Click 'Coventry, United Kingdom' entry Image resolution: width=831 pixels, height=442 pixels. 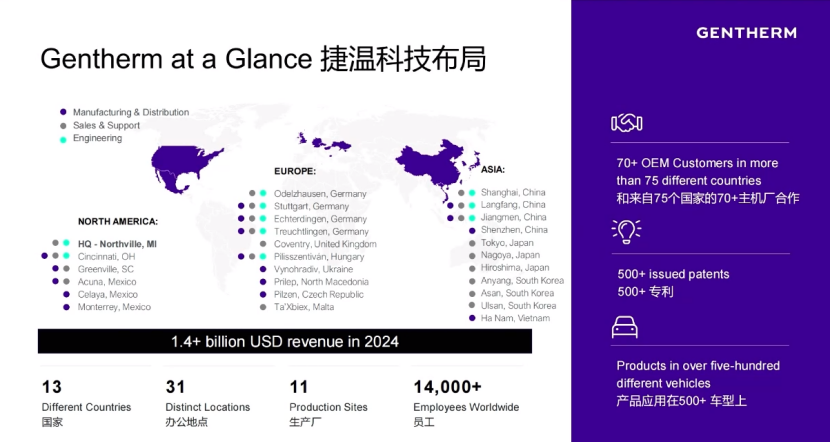325,244
